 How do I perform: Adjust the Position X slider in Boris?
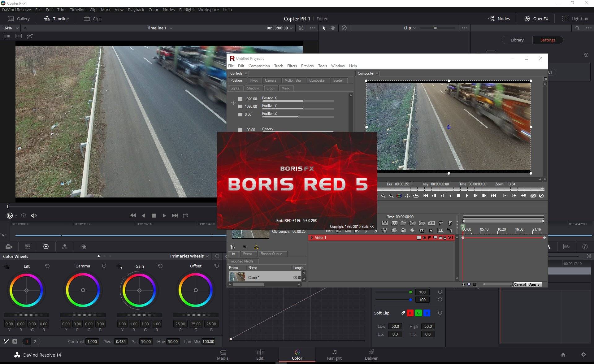click(x=298, y=101)
